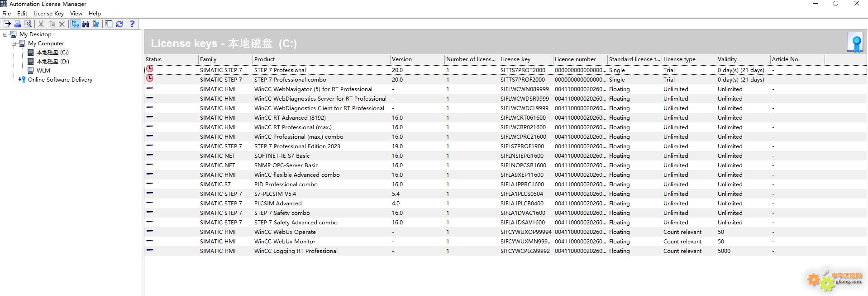Click the blue question mark help icon
Viewport: 868px width, 296px height.
click(132, 24)
